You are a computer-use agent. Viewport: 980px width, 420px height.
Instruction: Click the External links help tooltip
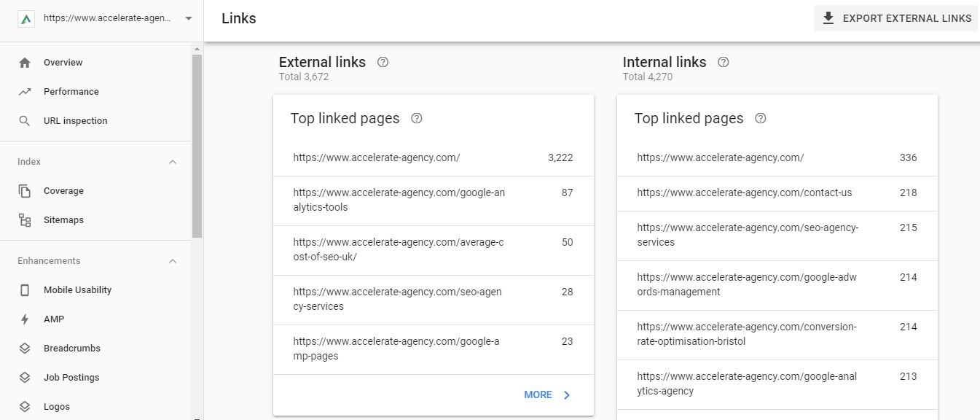(383, 62)
